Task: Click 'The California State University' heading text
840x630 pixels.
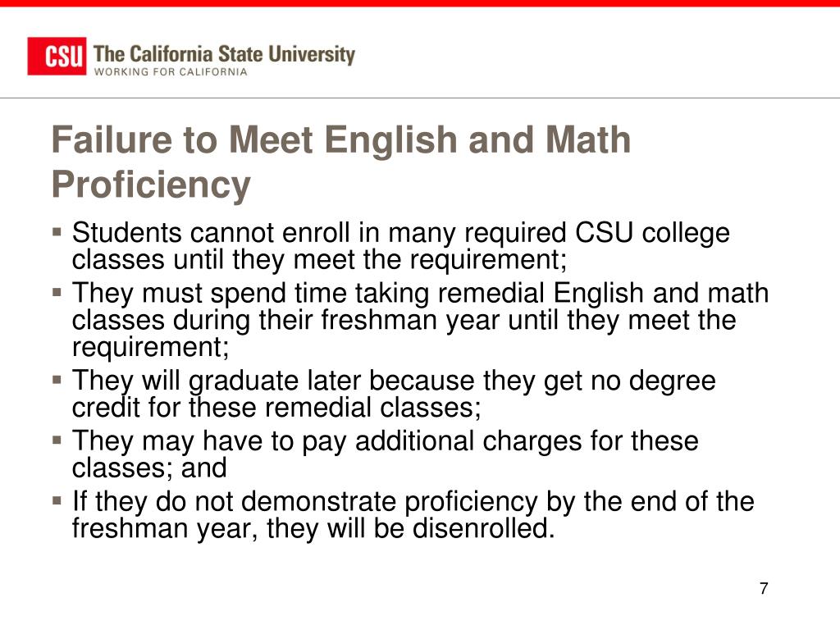Action: [224, 55]
